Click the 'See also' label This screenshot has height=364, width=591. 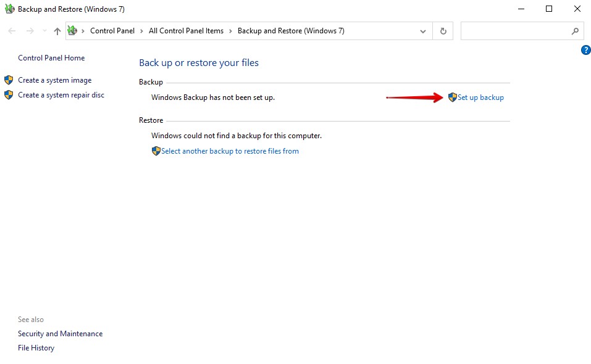click(31, 320)
